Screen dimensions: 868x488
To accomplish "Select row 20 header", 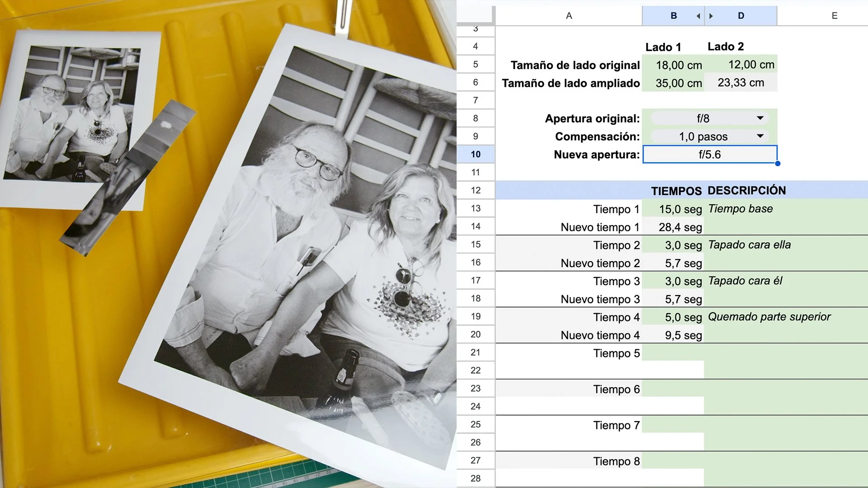I will click(476, 335).
